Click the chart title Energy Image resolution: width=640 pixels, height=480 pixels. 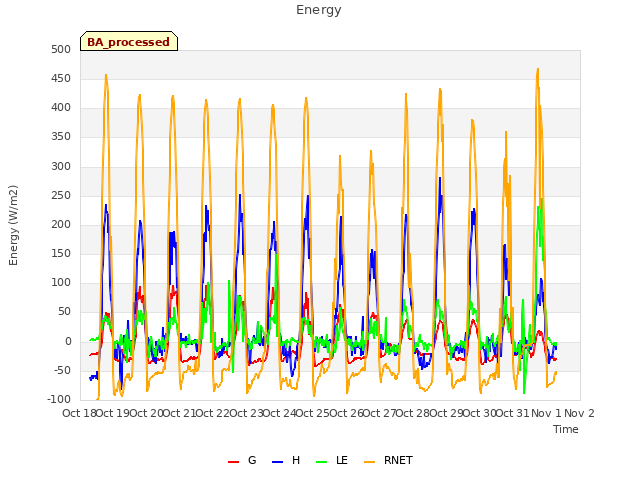[x=319, y=10]
